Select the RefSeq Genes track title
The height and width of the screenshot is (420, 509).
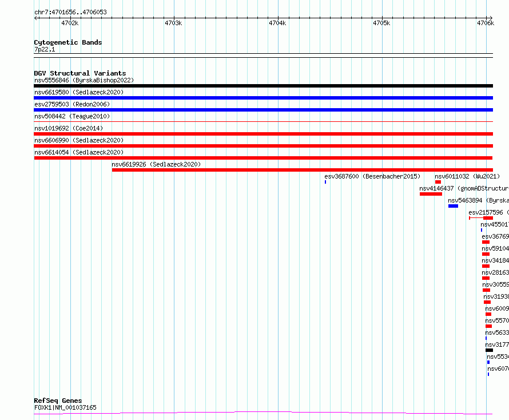click(x=58, y=401)
